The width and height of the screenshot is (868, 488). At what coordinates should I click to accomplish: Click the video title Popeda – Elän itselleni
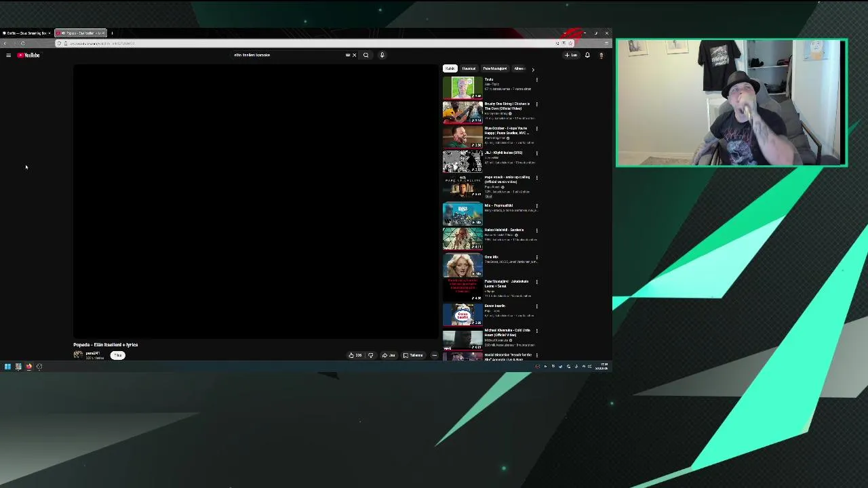pyautogui.click(x=106, y=345)
